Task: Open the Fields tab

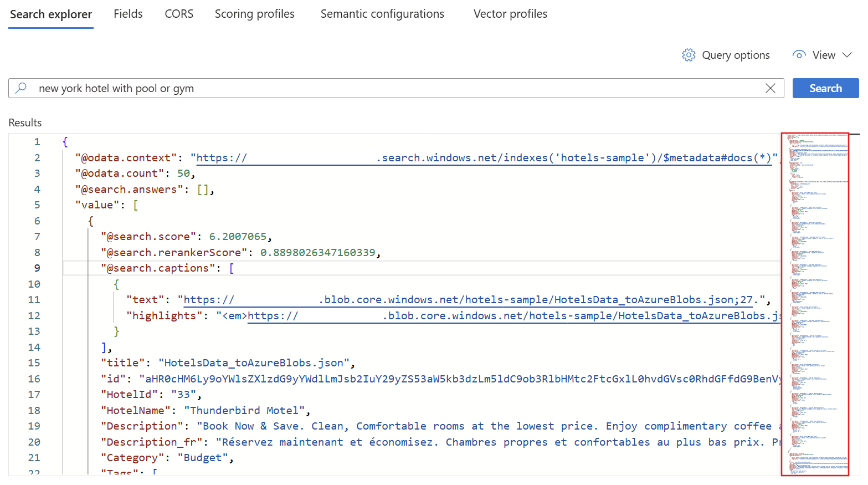Action: click(128, 14)
